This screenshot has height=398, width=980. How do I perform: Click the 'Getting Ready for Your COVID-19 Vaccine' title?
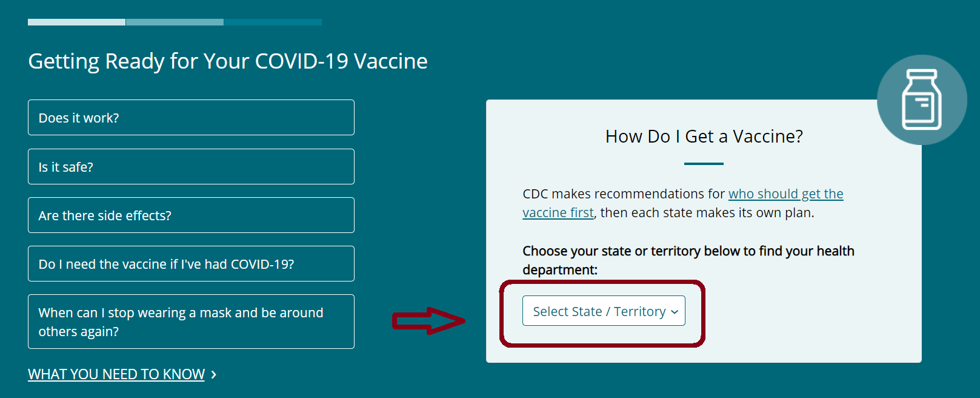[228, 61]
